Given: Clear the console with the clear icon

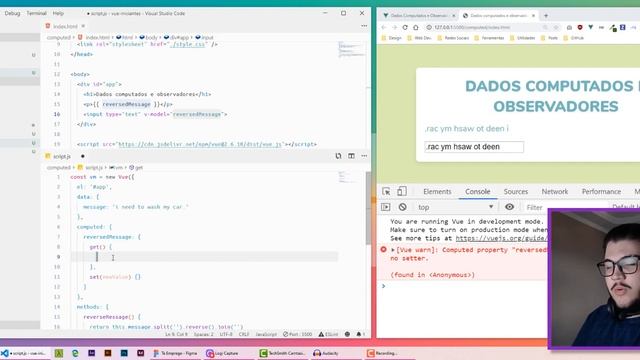Looking at the screenshot, I should (x=402, y=207).
